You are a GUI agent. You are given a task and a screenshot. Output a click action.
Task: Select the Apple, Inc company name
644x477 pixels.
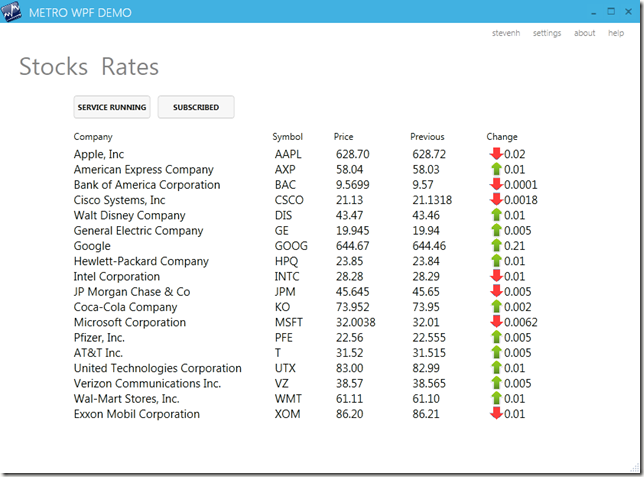tap(99, 154)
